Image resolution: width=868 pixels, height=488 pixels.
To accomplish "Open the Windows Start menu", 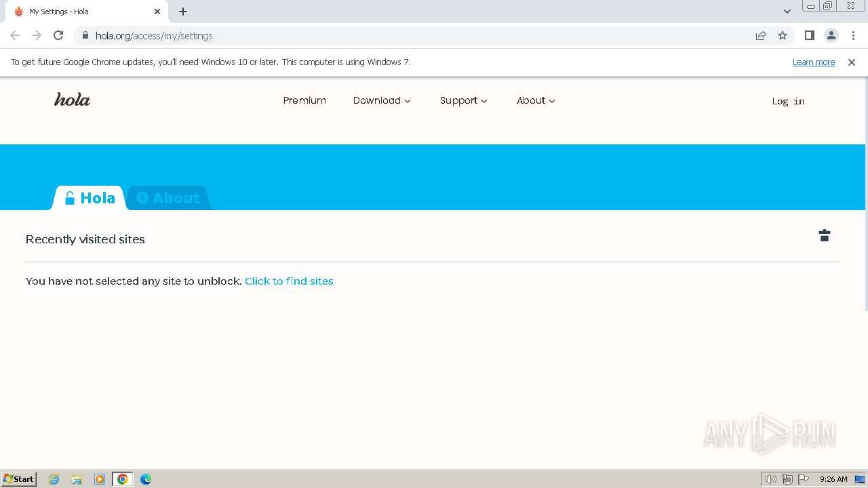I will click(19, 479).
